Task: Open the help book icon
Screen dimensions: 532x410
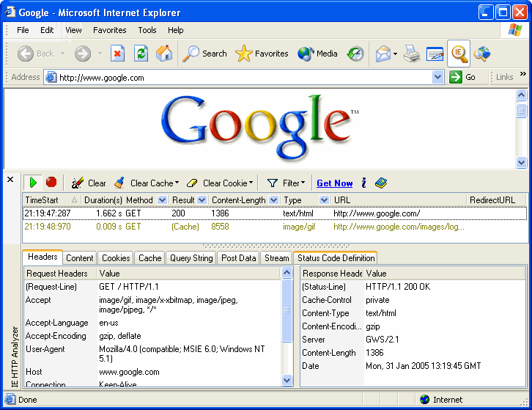Action: click(381, 183)
